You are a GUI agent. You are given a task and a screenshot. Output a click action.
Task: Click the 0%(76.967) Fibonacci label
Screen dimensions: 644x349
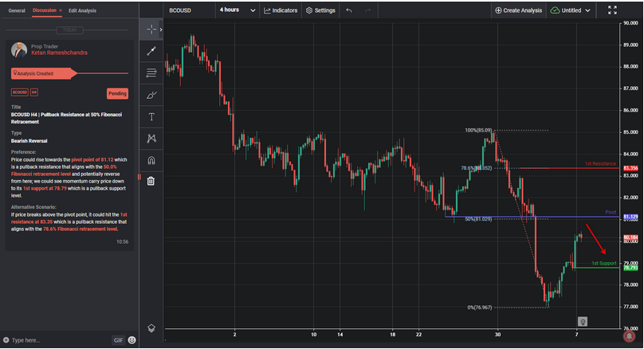pyautogui.click(x=479, y=307)
